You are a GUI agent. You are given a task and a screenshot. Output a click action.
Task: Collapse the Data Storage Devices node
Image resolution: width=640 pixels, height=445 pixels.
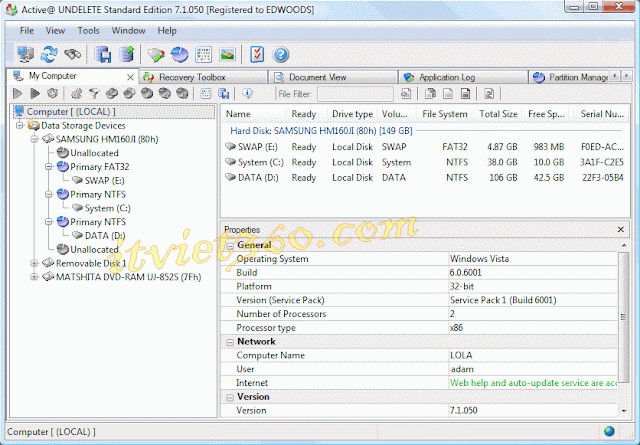pyautogui.click(x=20, y=125)
